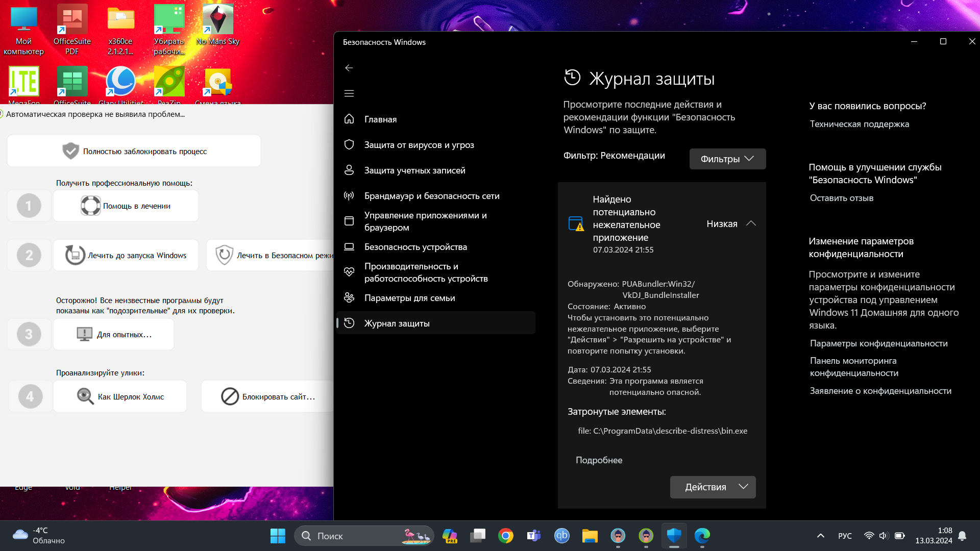Open Google Chrome from taskbar
This screenshot has height=551, width=980.
click(506, 536)
